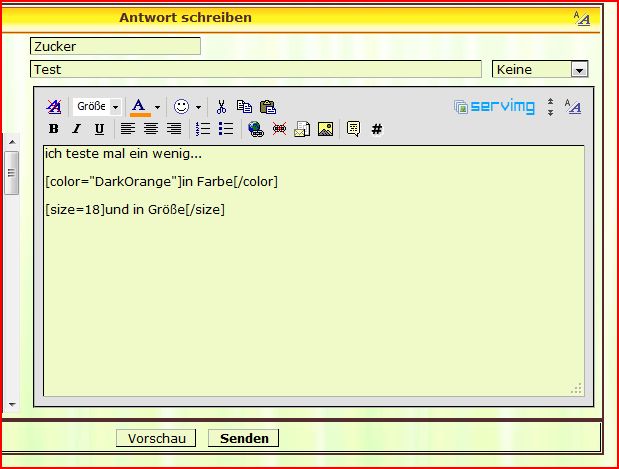Screen dimensions: 619x469
Task: Open the font color dropdown arrow
Action: click(158, 107)
